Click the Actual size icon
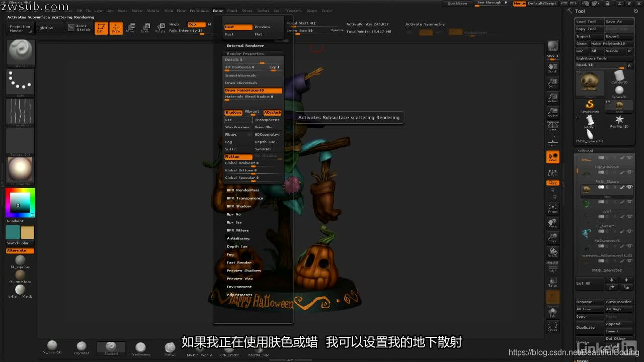The image size is (644, 362). (552, 97)
